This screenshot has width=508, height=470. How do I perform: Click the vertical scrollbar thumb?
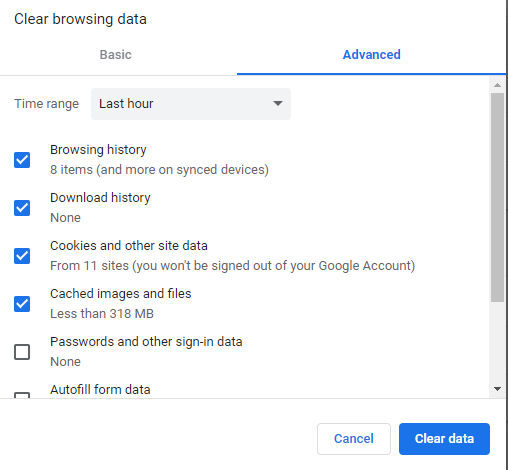coord(497,198)
